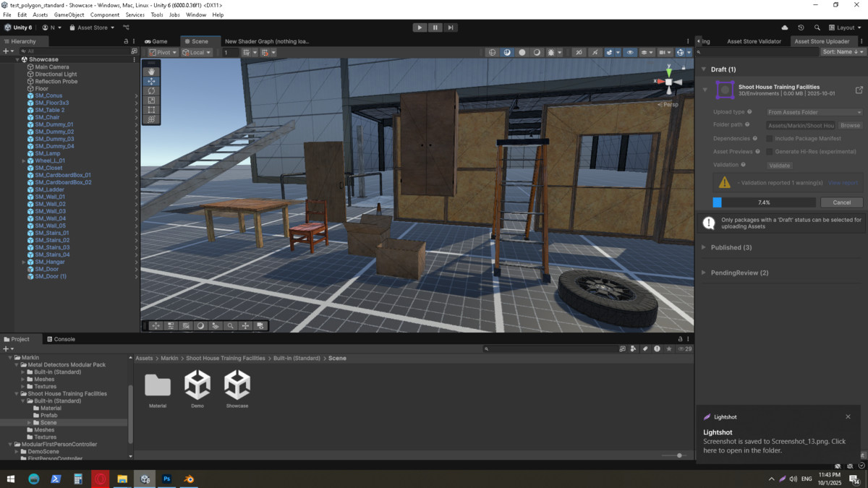Open the Sort: Name dropdown
868x488 pixels.
843,52
